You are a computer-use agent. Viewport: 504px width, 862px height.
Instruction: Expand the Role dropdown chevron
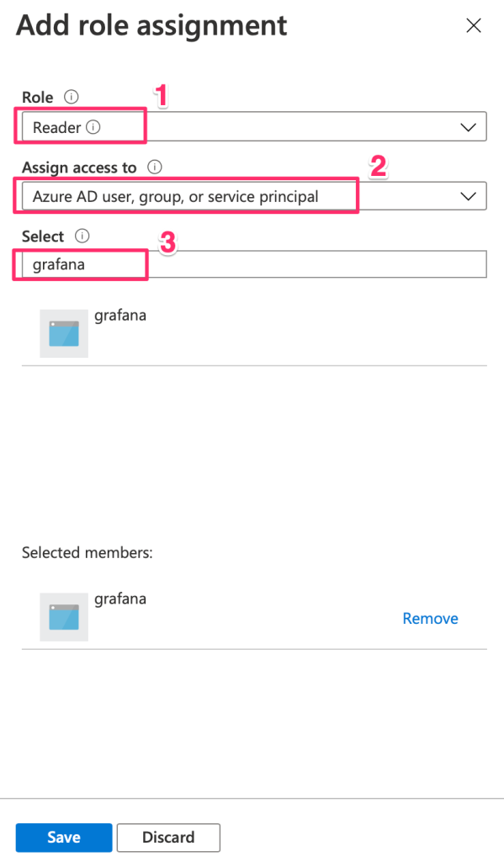click(468, 127)
